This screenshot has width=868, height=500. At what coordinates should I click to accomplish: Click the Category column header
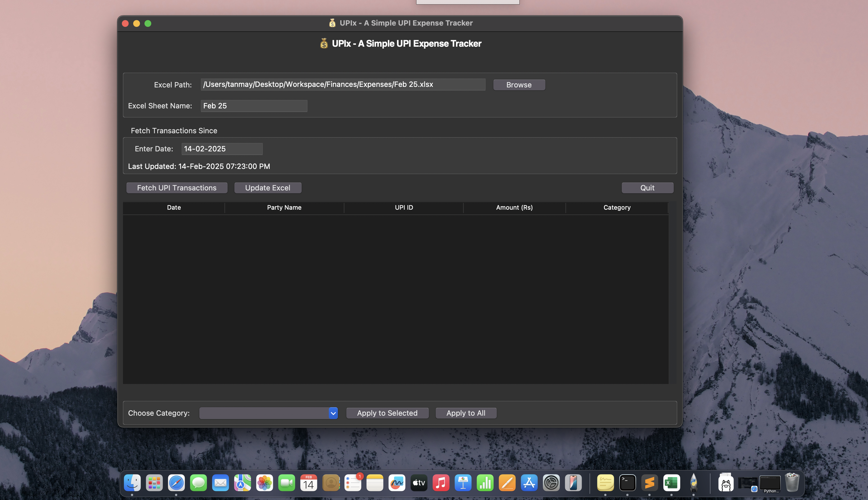tap(617, 208)
